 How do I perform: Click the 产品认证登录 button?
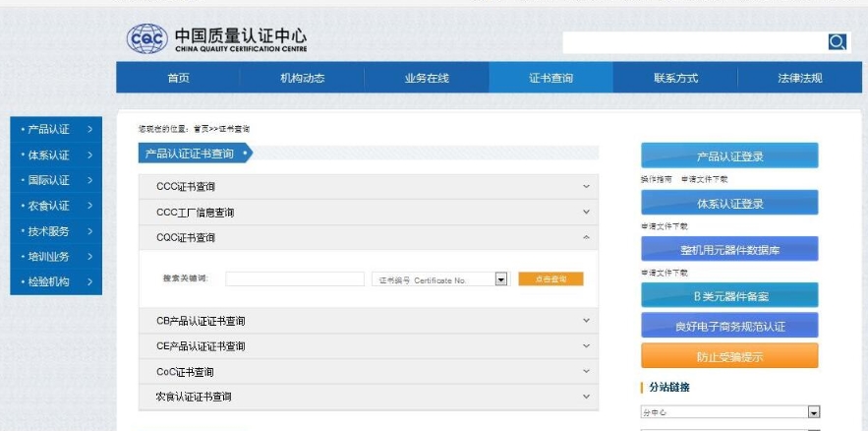click(x=729, y=156)
